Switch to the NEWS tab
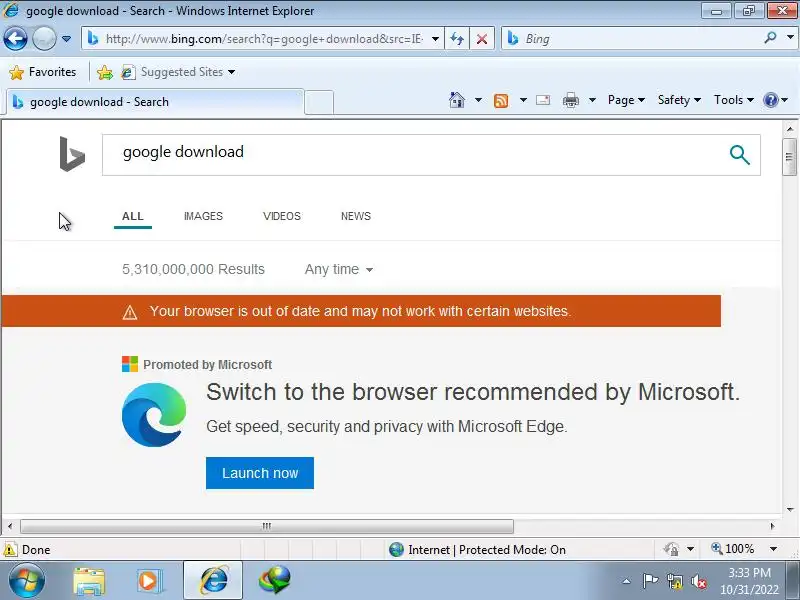800x600 pixels. [x=356, y=216]
